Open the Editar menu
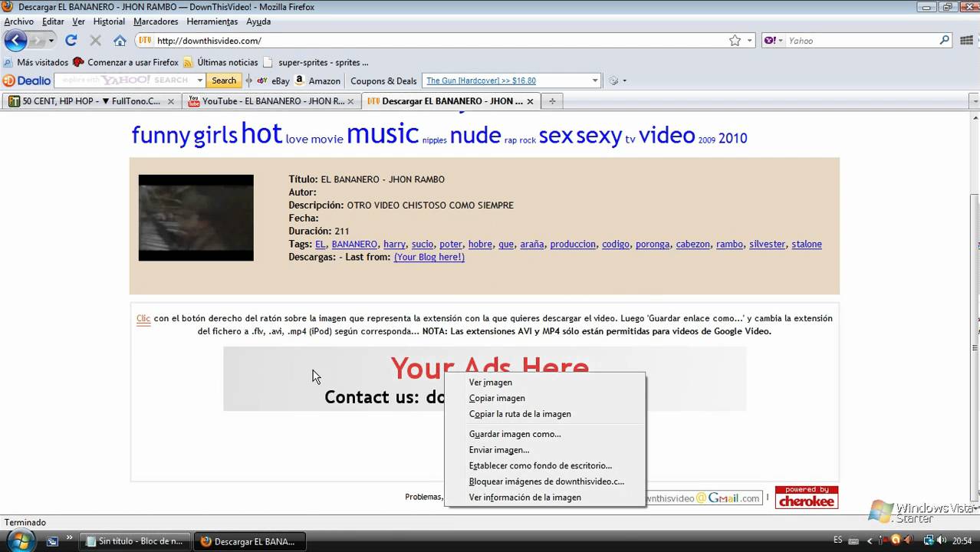The image size is (980, 552). [x=53, y=21]
